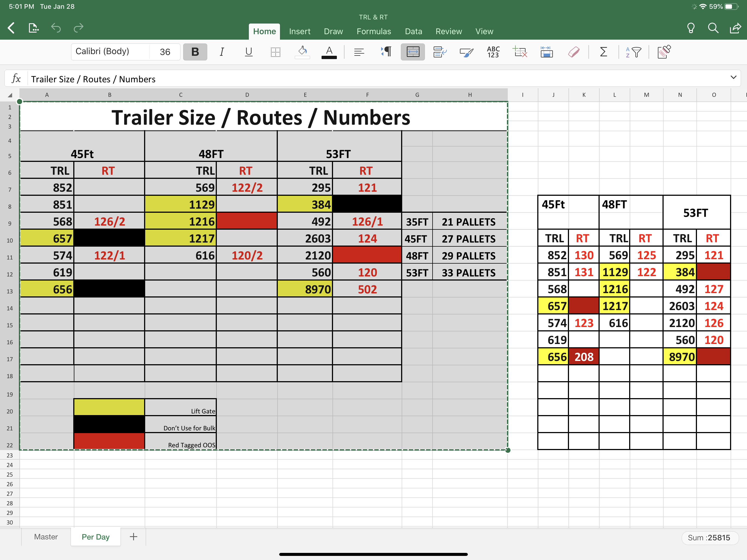Open the Master sheet tab
This screenshot has width=747, height=560.
[46, 537]
